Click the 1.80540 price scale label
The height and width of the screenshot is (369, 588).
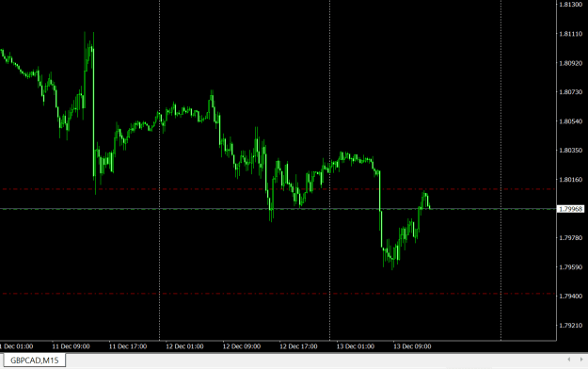571,121
